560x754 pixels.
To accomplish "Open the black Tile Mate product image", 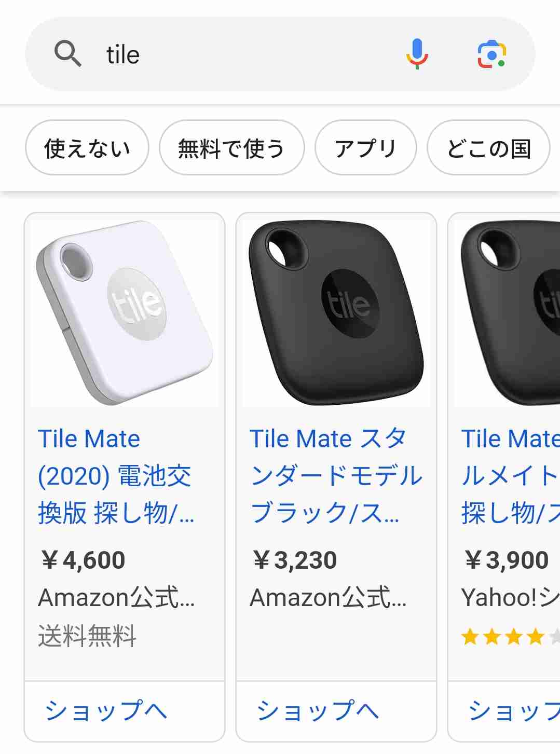I will click(x=336, y=313).
